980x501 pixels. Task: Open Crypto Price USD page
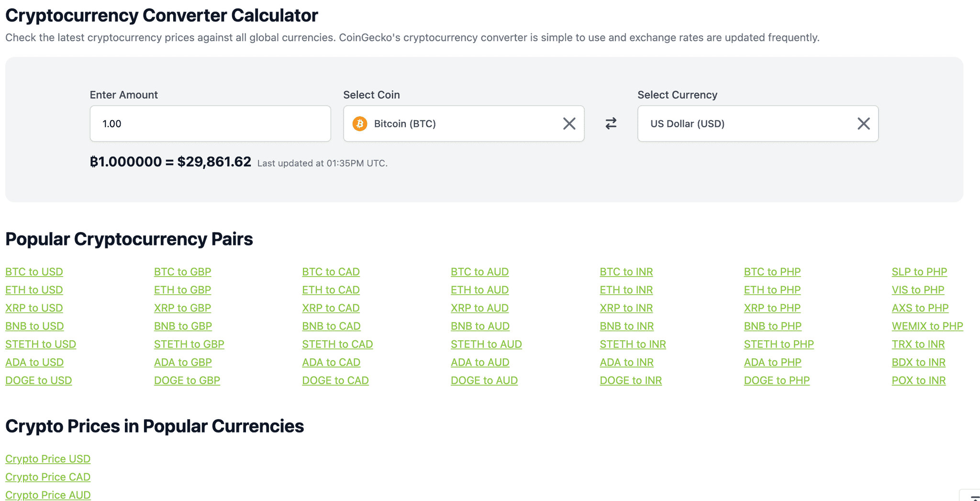48,458
